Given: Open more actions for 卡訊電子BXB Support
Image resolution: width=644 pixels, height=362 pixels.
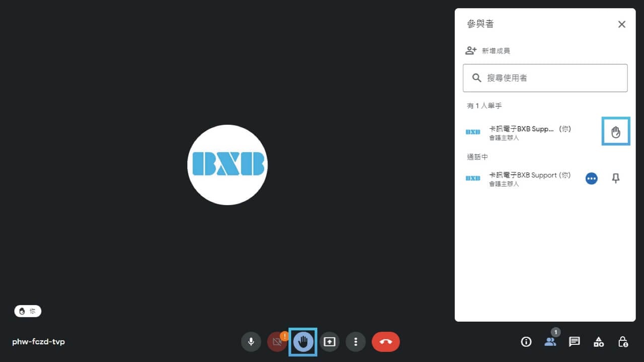Looking at the screenshot, I should [592, 178].
